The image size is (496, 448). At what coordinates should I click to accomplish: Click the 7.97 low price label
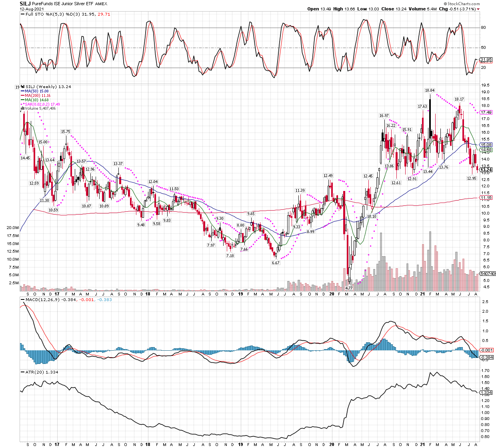point(211,245)
